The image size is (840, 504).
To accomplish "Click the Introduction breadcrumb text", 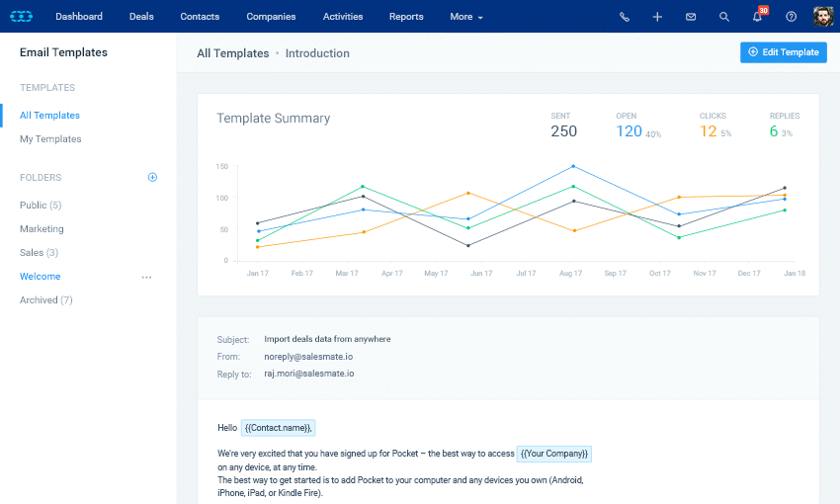I will (x=317, y=53).
